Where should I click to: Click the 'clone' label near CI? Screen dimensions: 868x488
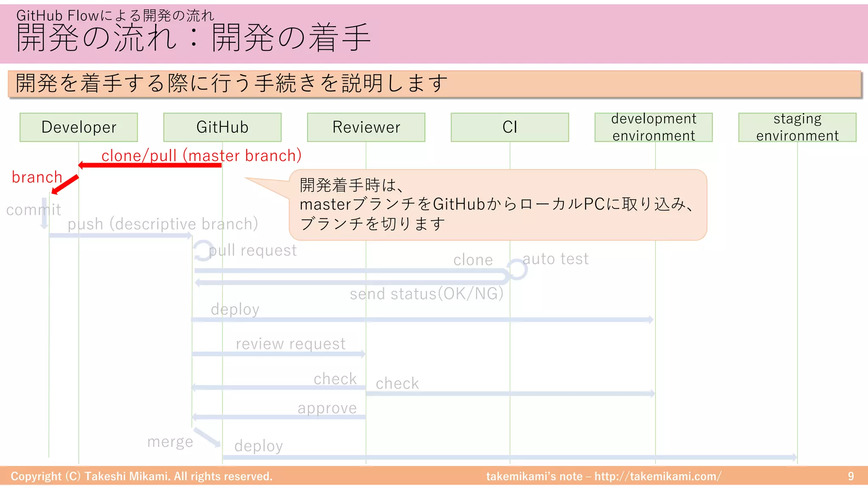click(x=473, y=260)
